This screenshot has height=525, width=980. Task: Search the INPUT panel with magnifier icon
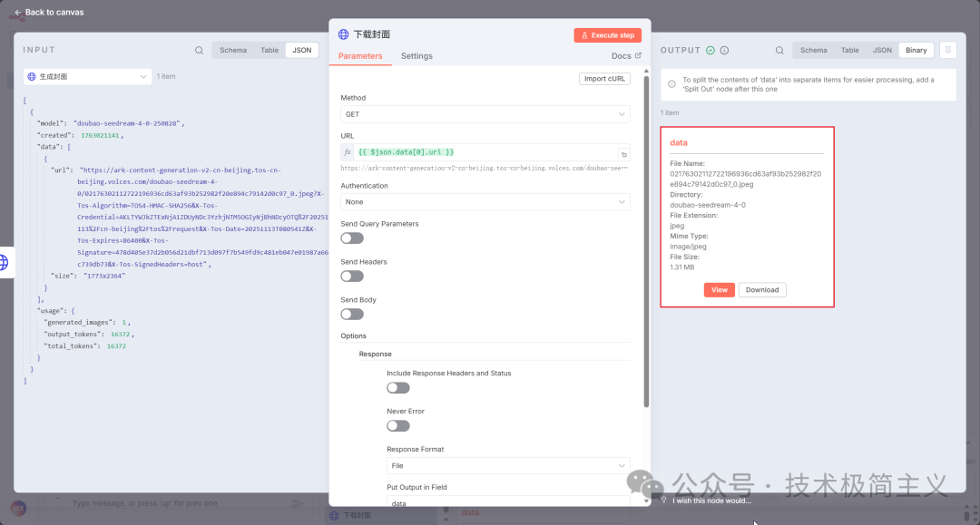point(199,51)
